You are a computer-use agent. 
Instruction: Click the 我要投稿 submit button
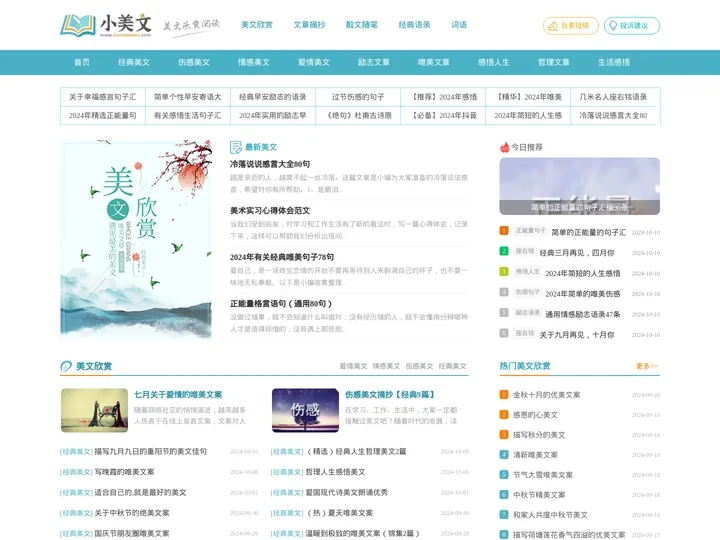pyautogui.click(x=571, y=26)
